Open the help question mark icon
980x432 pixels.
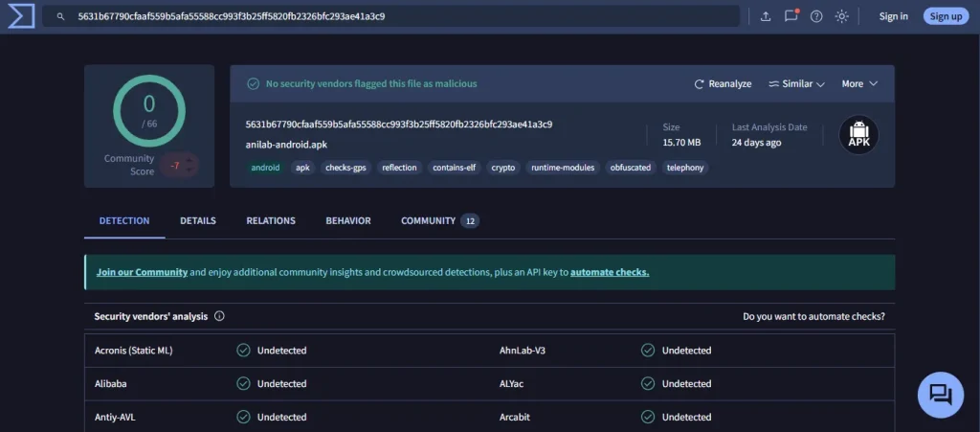point(816,17)
